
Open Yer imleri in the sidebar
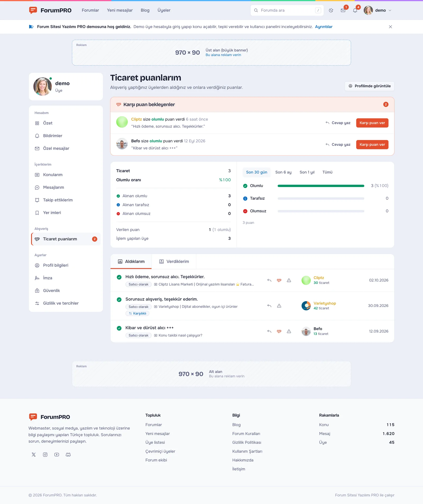pos(66,213)
